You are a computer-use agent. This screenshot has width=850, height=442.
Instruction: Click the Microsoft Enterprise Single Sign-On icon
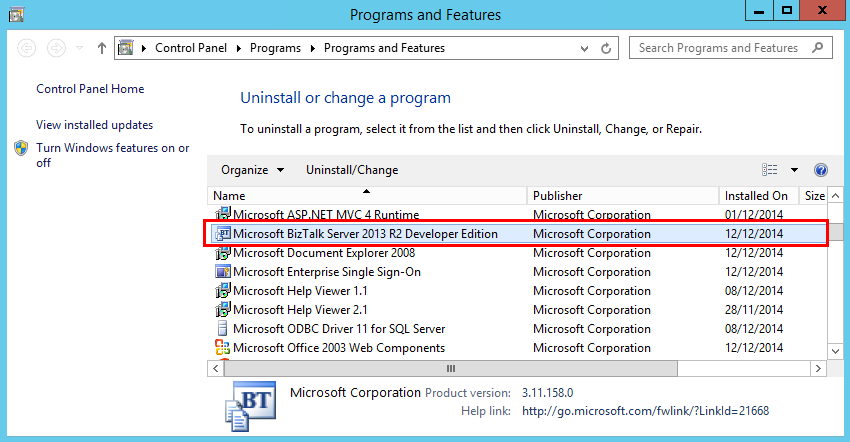click(223, 272)
